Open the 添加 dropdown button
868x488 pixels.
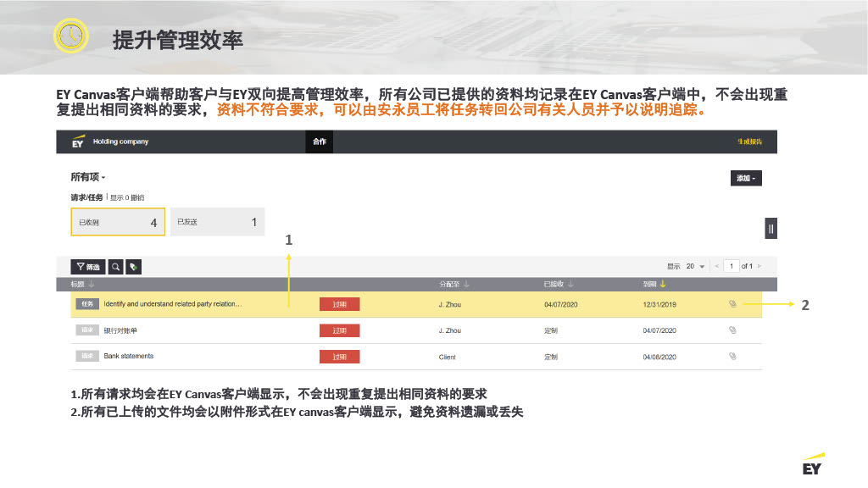click(x=746, y=178)
